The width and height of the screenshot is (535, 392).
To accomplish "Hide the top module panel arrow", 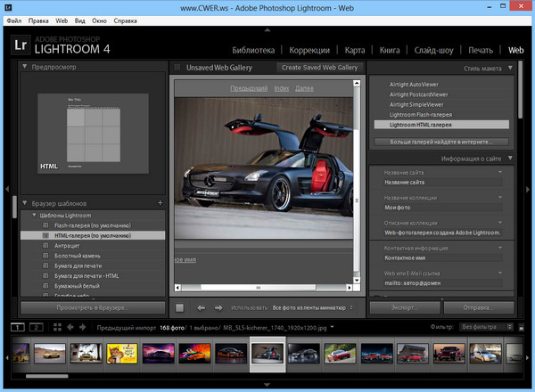I will tap(267, 30).
